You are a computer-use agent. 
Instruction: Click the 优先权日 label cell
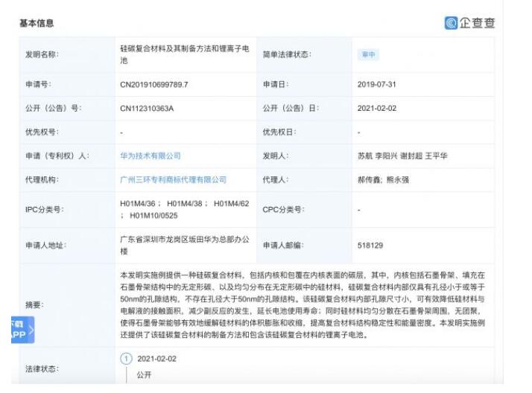[304, 132]
